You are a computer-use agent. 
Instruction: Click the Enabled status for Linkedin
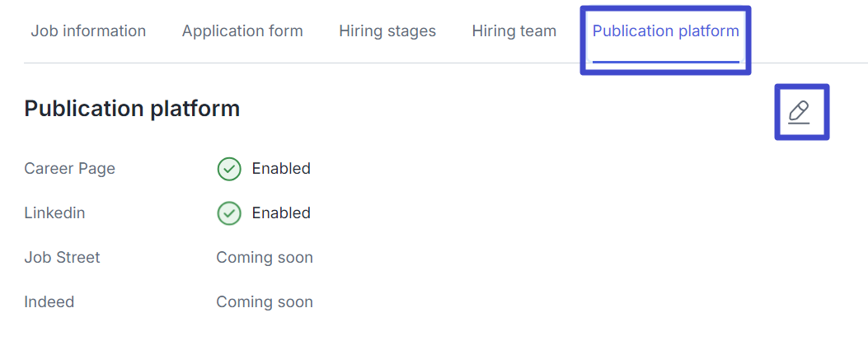(281, 212)
